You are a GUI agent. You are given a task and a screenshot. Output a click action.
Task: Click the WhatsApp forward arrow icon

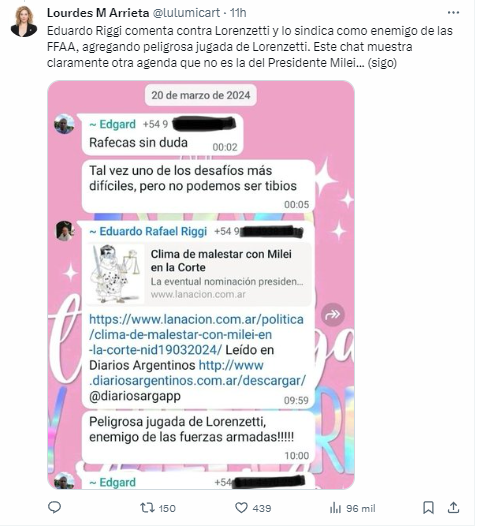[332, 314]
